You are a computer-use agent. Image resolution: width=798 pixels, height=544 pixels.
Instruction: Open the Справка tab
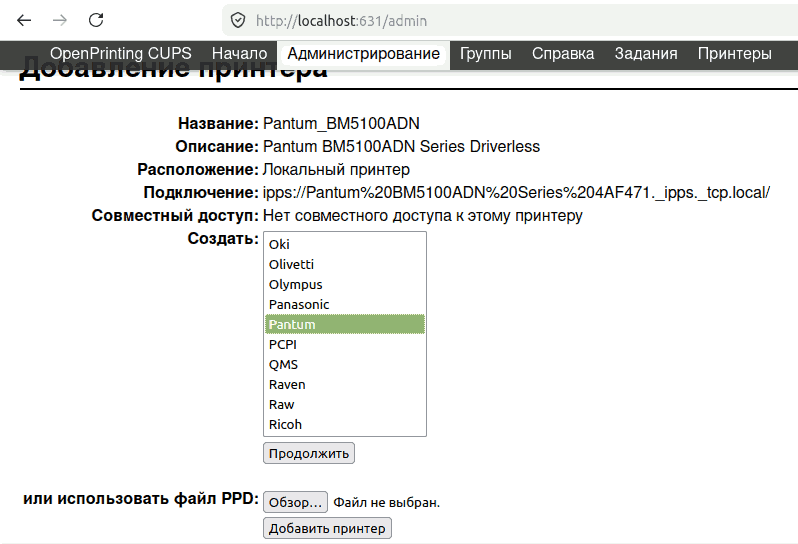pyautogui.click(x=563, y=53)
